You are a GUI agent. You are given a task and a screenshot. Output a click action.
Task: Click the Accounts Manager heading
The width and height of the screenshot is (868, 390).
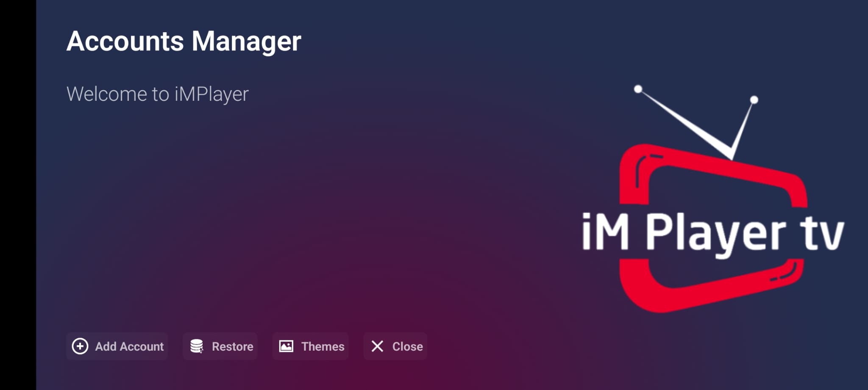coord(184,41)
